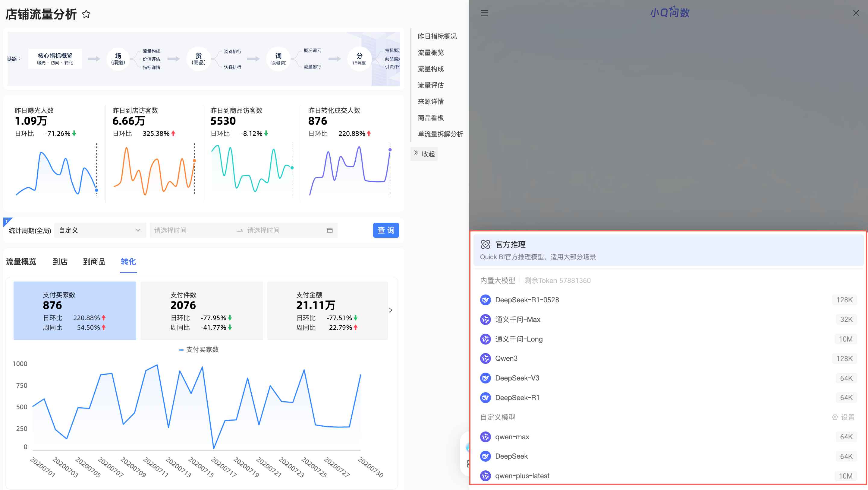Open the hamburger menu in 小Q问数 panel
The width and height of the screenshot is (868, 490).
pos(484,13)
